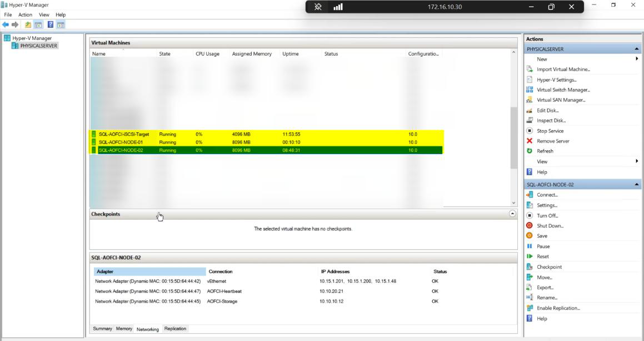Expand the View submenu arrow in Actions
644x341 pixels.
coord(637,161)
